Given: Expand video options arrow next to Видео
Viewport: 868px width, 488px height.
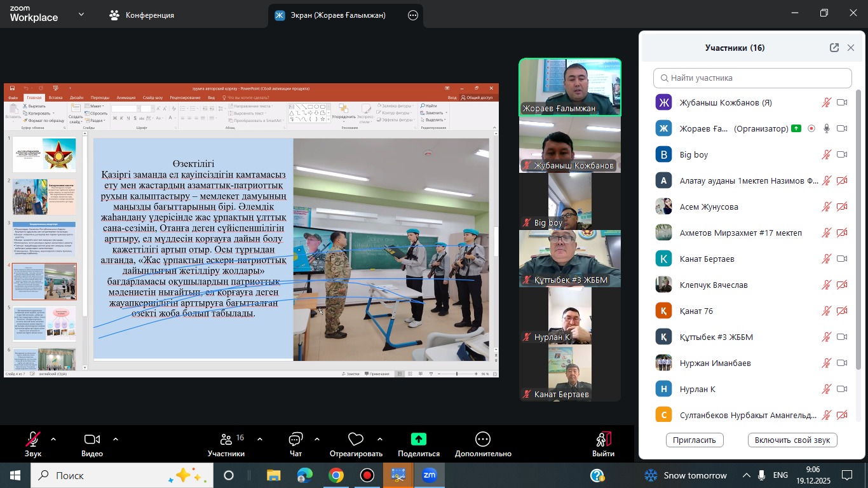Looking at the screenshot, I should pos(116,439).
